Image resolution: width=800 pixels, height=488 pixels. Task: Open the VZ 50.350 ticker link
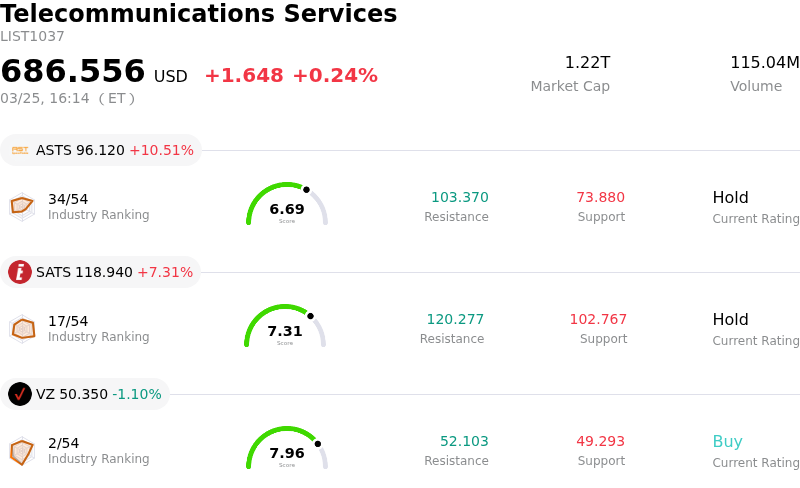tap(71, 394)
